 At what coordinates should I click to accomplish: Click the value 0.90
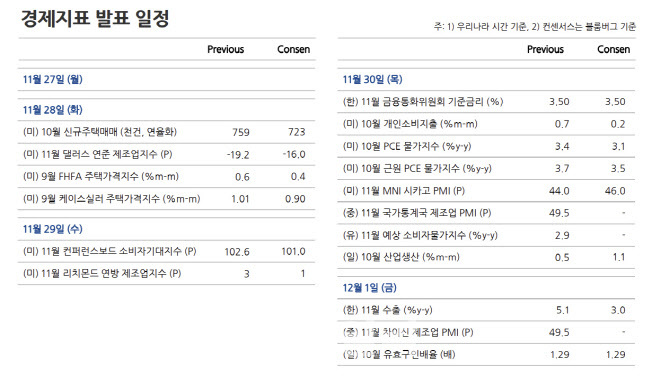[295, 199]
